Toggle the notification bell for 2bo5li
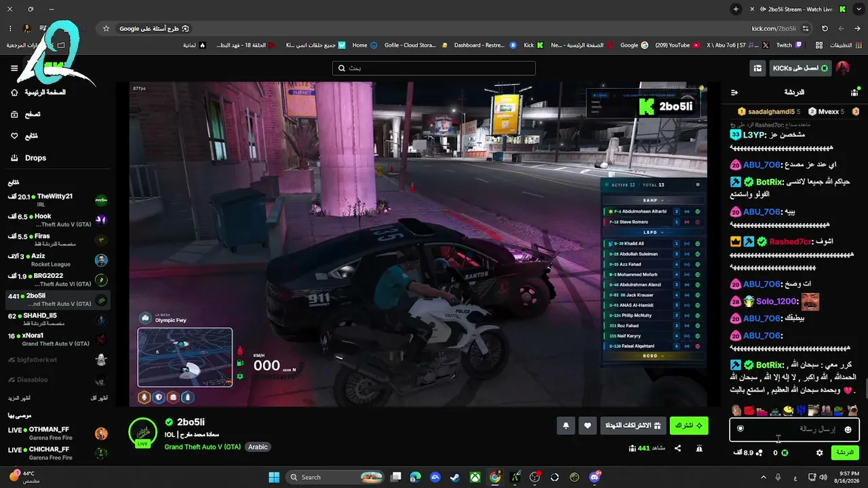Screen dimensions: 868x488 coord(566,426)
